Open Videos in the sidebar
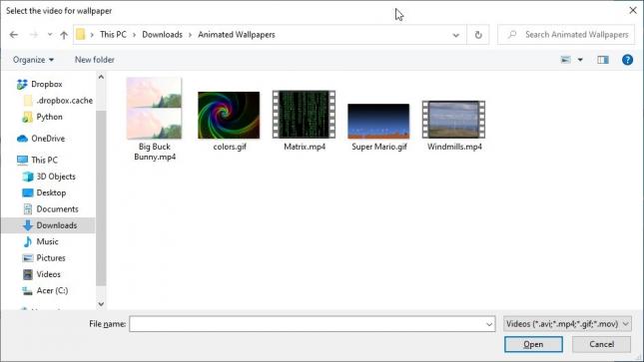Image resolution: width=644 pixels, height=362 pixels. pyautogui.click(x=49, y=274)
